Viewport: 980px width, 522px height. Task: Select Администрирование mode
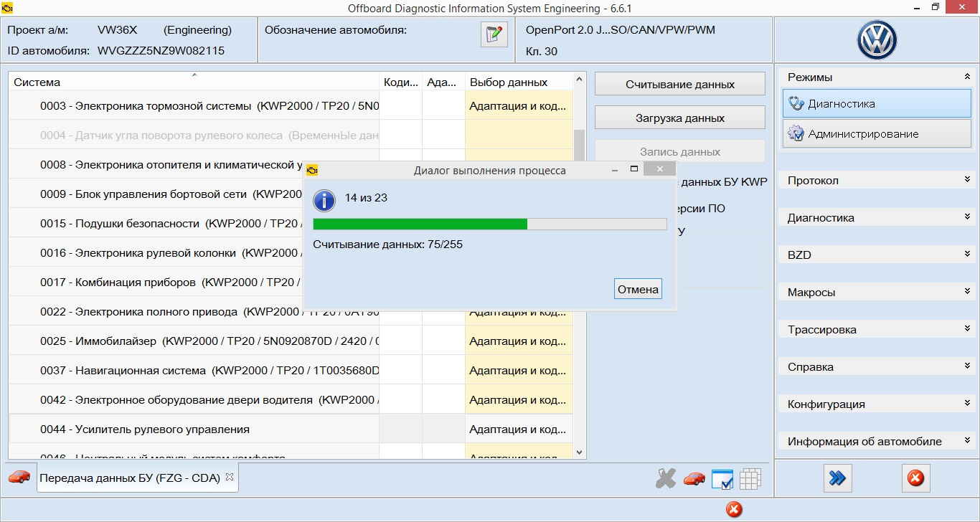pos(877,134)
